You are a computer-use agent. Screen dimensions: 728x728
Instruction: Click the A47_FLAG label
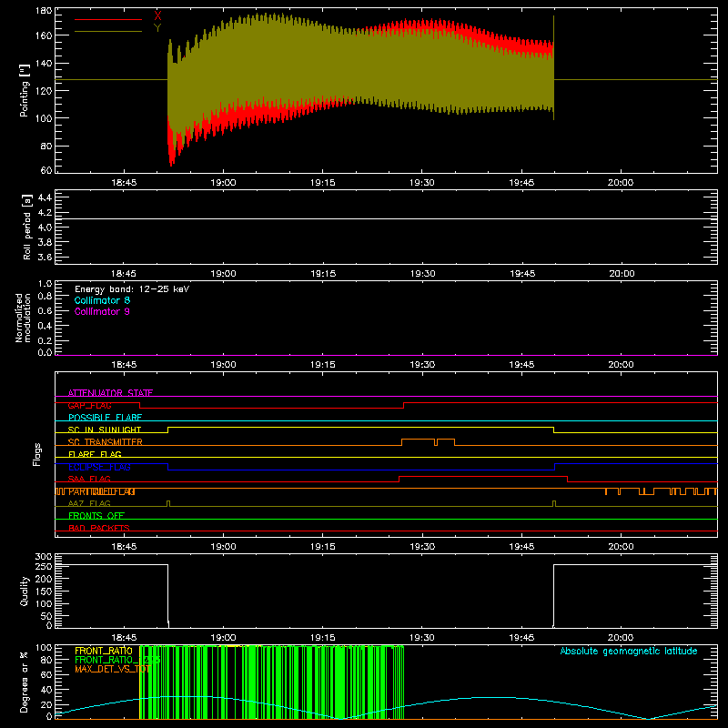point(89,503)
